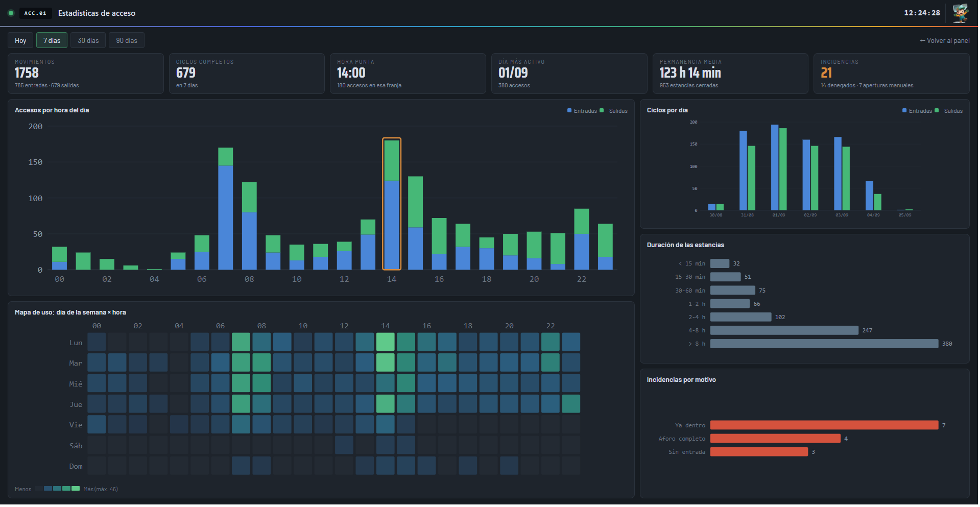This screenshot has height=507, width=980.
Task: Click the Entradas legend swatch in Ciclos por día
Action: pos(904,111)
